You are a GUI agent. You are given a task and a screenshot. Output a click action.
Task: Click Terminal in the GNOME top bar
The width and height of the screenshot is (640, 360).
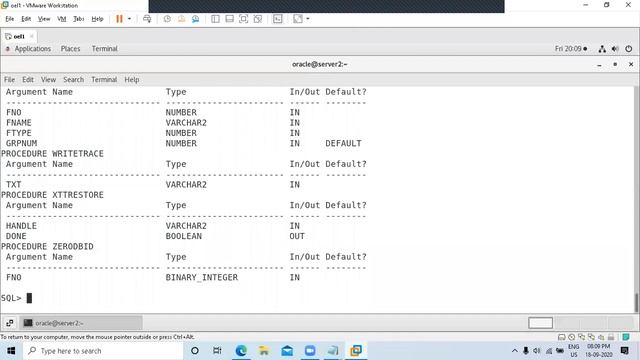[104, 49]
